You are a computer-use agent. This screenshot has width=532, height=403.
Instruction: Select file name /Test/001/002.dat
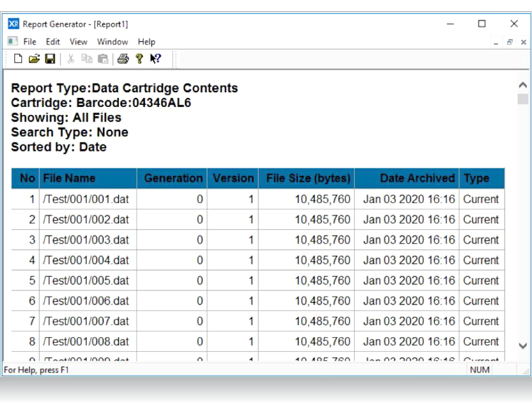86,219
